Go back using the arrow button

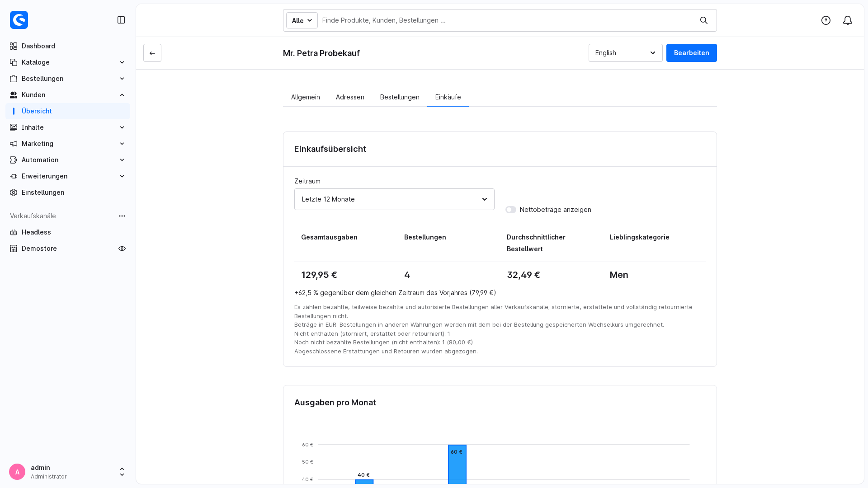(x=152, y=53)
